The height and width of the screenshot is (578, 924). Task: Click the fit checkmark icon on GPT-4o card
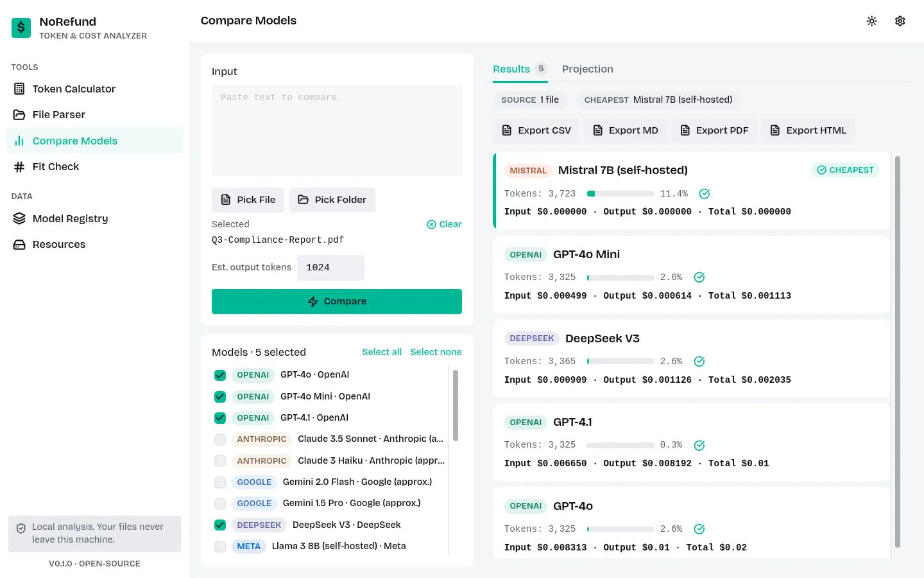coord(699,529)
